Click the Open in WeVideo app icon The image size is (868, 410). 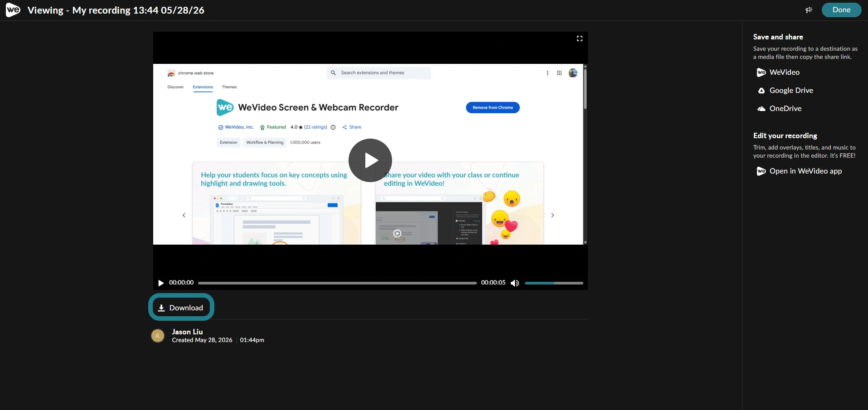(761, 171)
